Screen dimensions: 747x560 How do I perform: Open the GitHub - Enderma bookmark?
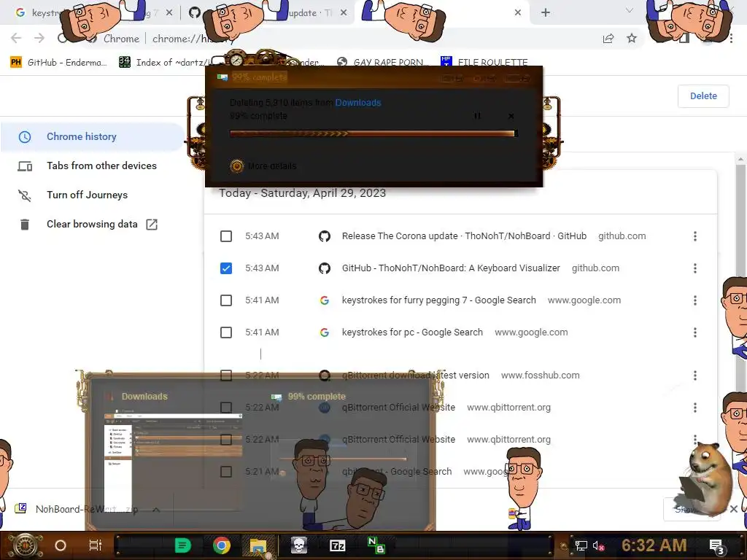click(x=58, y=63)
